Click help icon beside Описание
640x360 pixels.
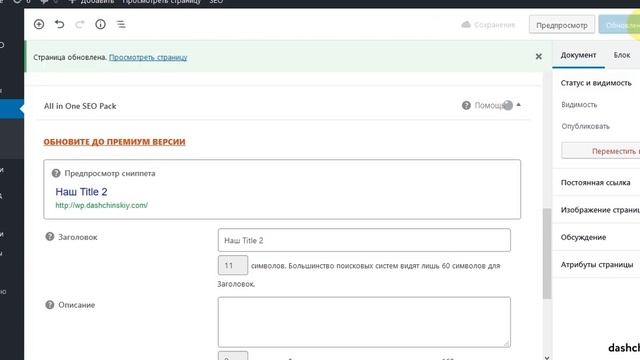point(50,305)
